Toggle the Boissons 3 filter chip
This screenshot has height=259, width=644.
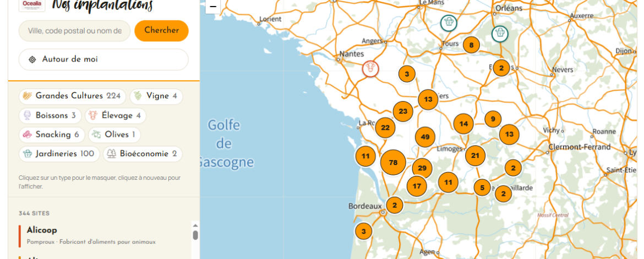(50, 115)
